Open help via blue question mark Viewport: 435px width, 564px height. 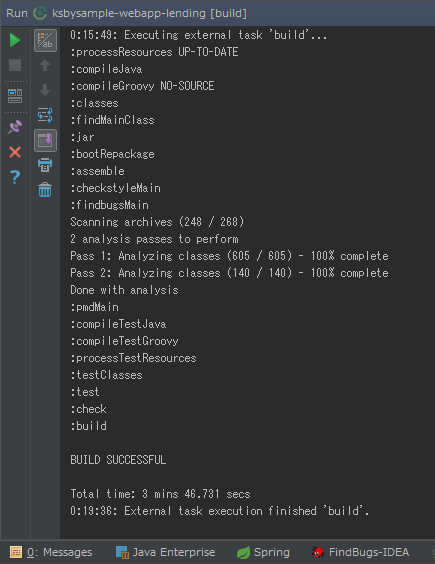(15, 177)
